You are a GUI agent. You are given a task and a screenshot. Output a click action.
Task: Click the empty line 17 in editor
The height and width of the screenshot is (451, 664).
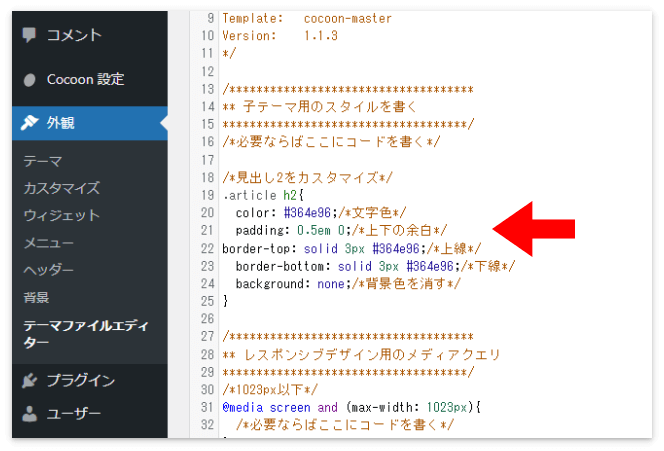point(435,160)
